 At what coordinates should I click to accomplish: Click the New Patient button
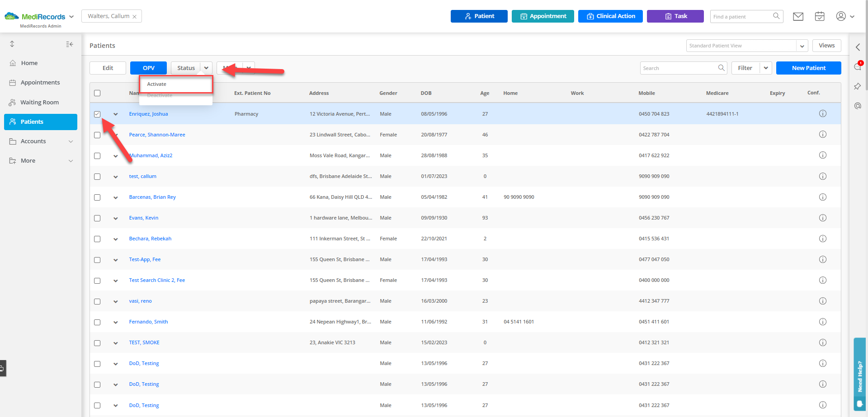(x=809, y=68)
